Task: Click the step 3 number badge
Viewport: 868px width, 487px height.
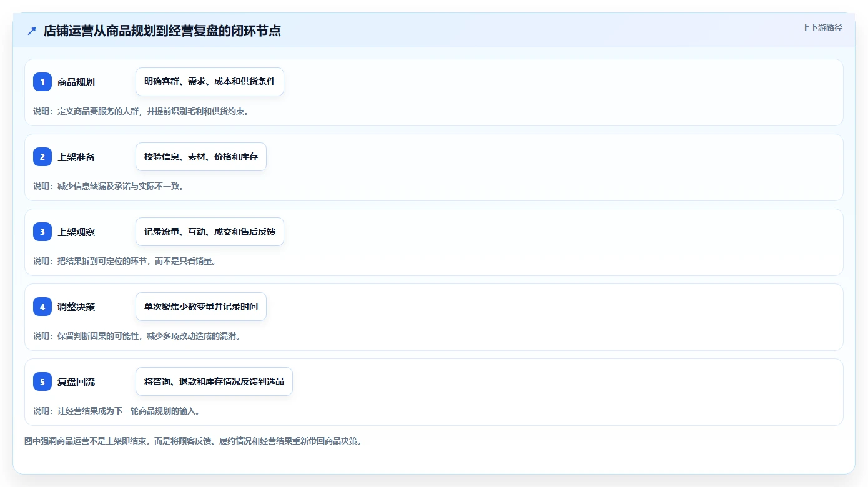Action: click(x=42, y=232)
